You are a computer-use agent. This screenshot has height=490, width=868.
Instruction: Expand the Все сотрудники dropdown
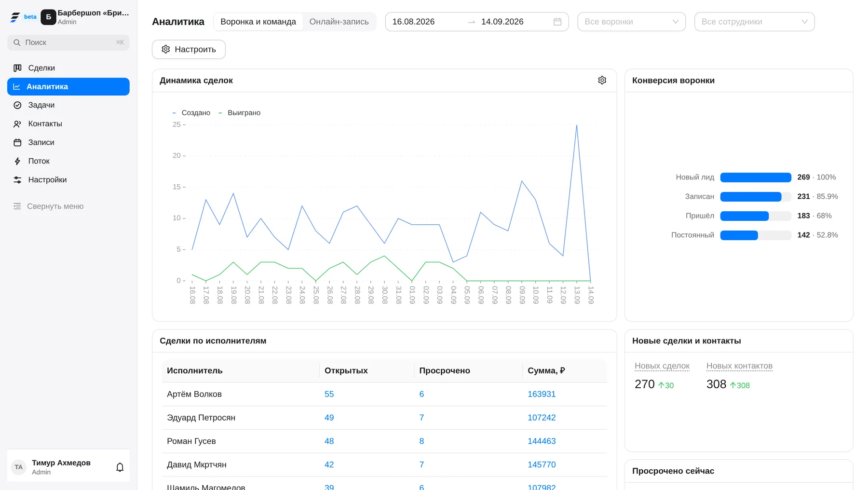tap(754, 22)
